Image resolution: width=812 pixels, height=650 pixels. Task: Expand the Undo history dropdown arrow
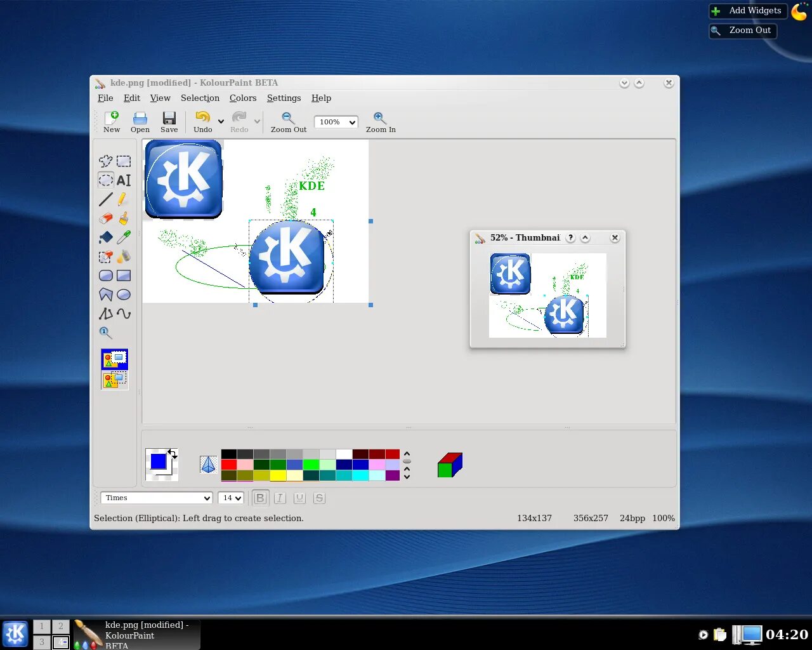221,121
